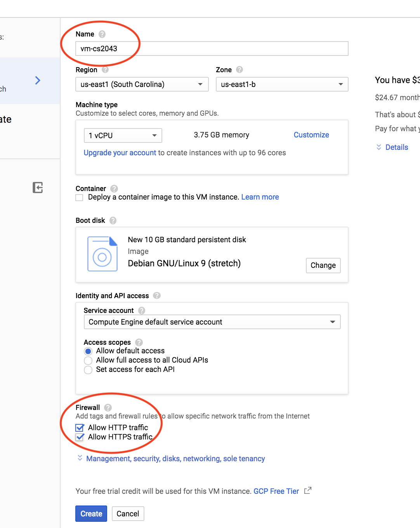Click the help icon next to Name
Viewport: 420px width, 528px height.
[102, 34]
